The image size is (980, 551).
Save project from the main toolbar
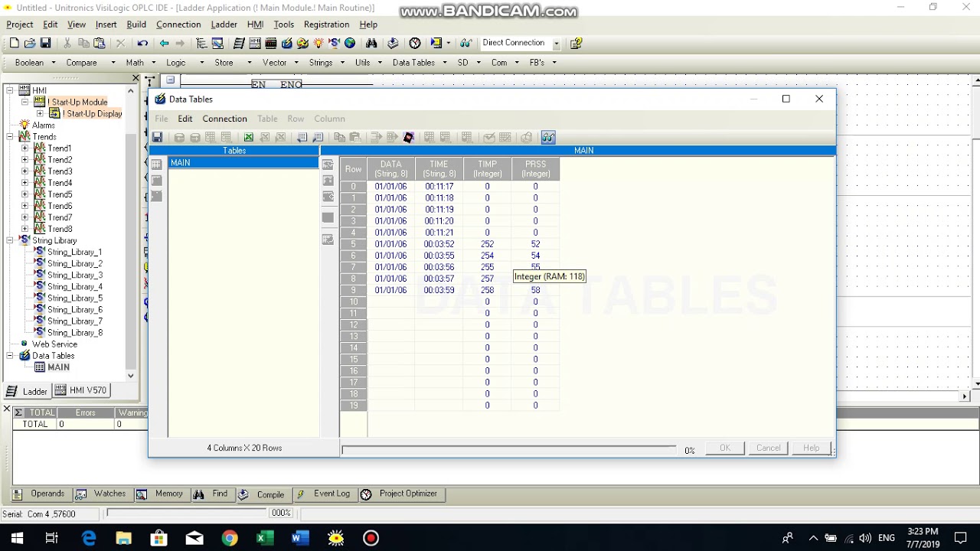(45, 43)
